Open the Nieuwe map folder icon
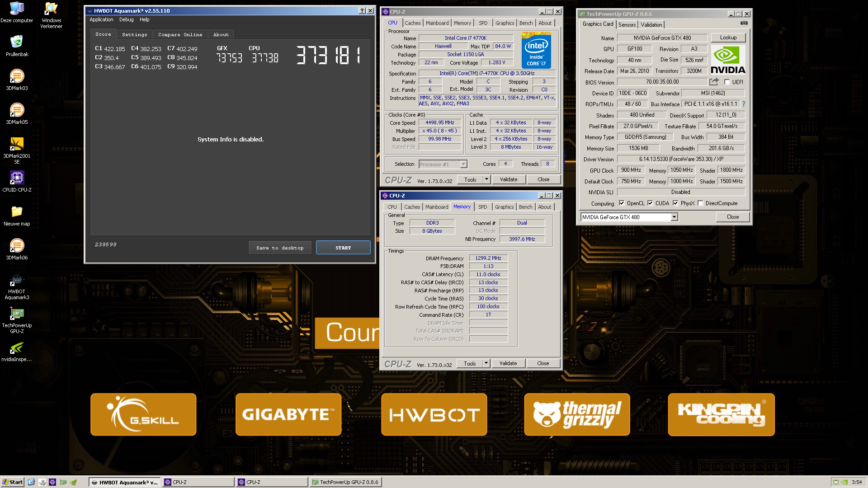Image resolution: width=868 pixels, height=488 pixels. point(17,215)
